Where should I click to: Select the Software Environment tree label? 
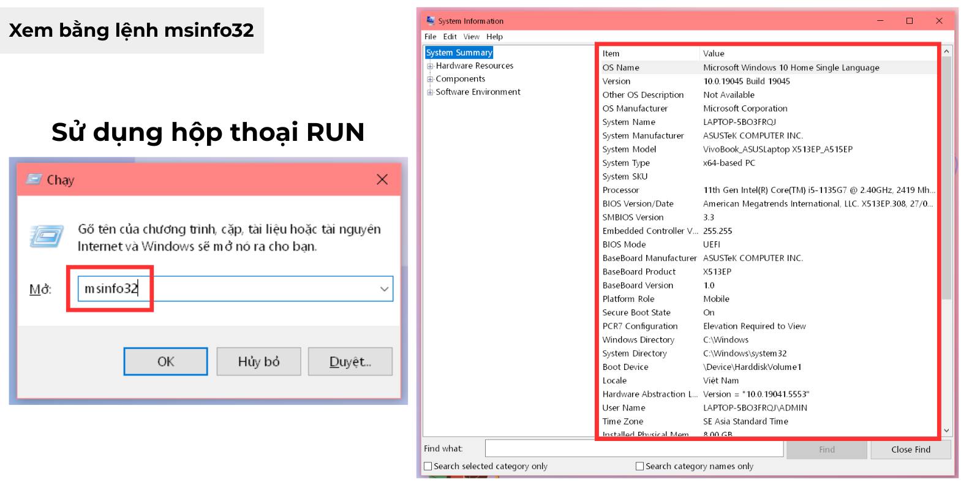tap(478, 92)
